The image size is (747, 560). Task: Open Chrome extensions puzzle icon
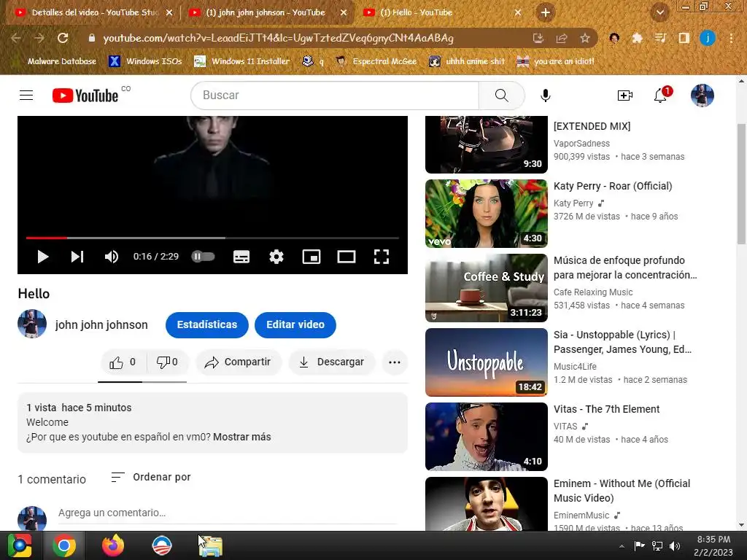(x=637, y=38)
